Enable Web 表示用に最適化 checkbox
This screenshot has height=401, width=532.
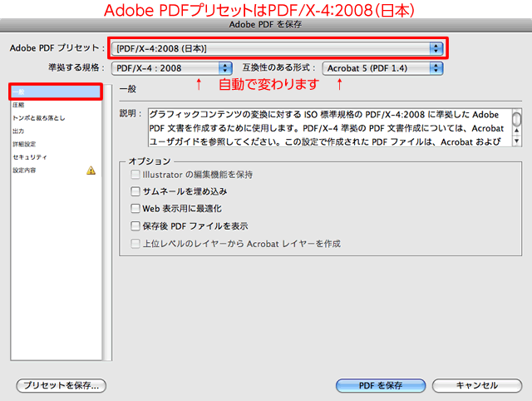(x=135, y=208)
